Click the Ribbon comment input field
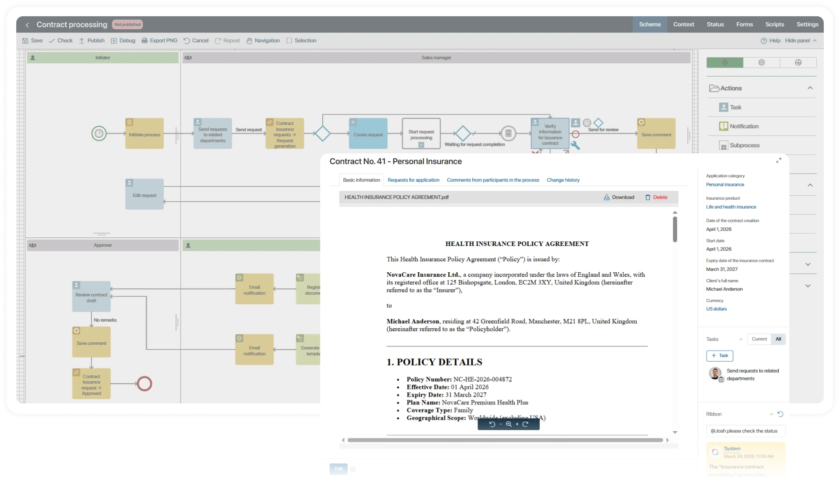Viewport: 840px width, 504px height. tap(745, 431)
